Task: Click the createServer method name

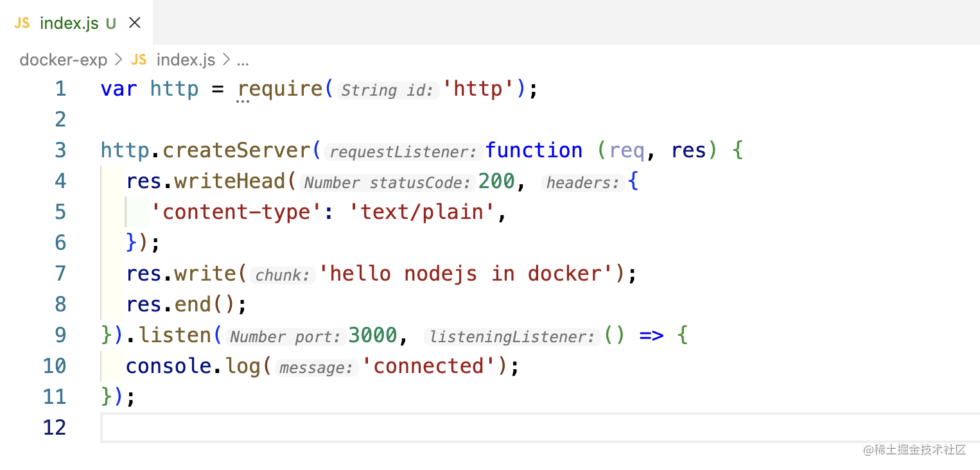Action: (x=238, y=150)
